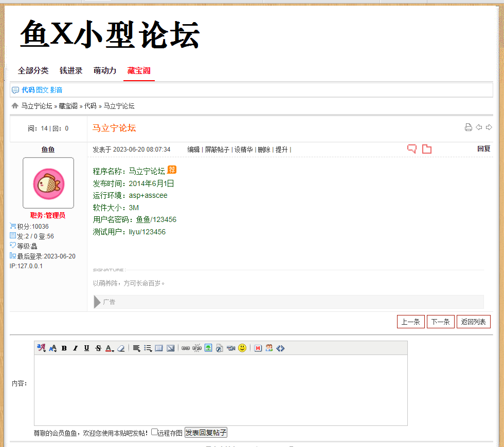
Task: Open the 钱进录 tab
Action: pos(71,71)
